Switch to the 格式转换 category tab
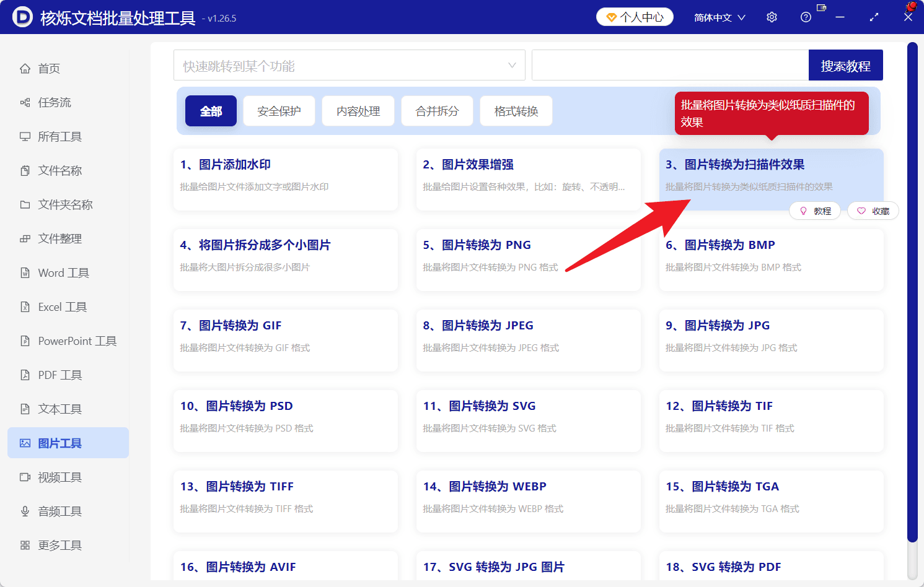 pyautogui.click(x=516, y=111)
